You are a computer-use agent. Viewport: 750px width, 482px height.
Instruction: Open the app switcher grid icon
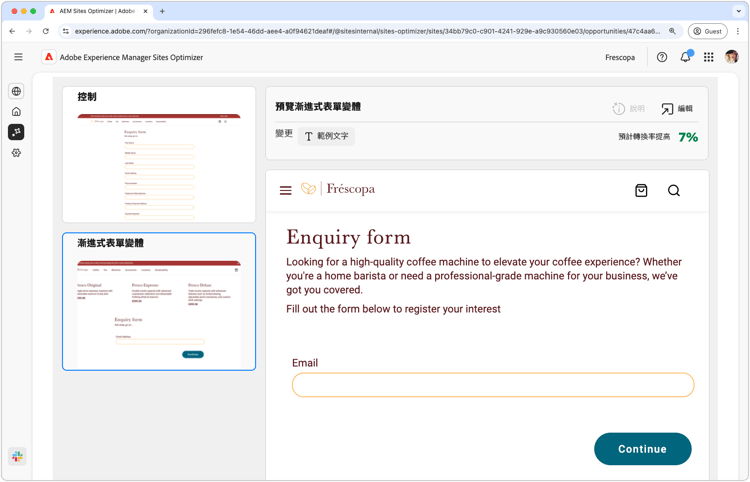709,57
